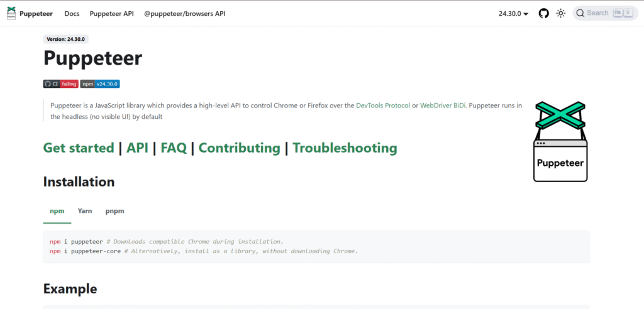Click the Puppeteer logo in navbar
644x309 pixels.
[11, 13]
